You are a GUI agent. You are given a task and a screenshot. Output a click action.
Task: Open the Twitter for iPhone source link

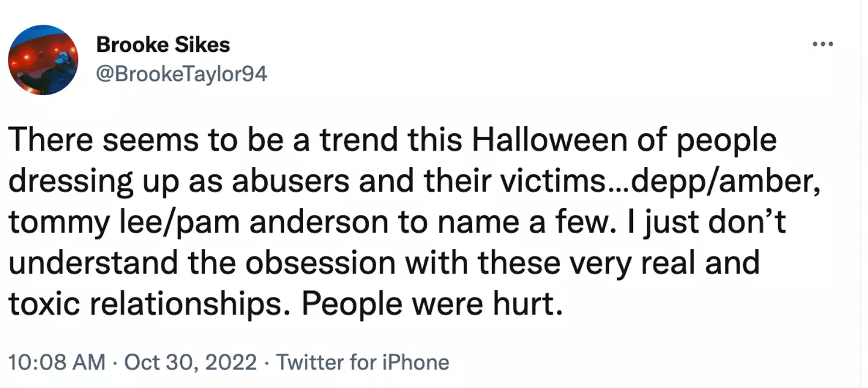pos(362,362)
